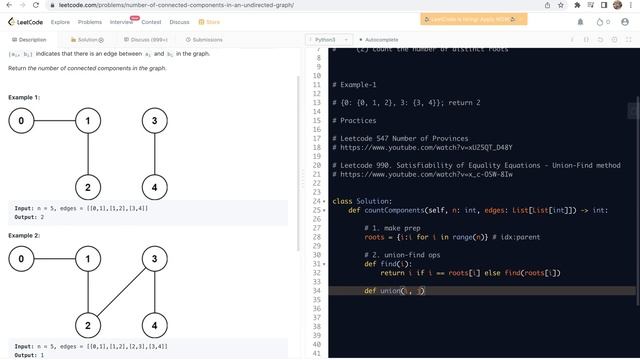Open the media control playlist icon
Viewport: 640px width, 360px height.
(x=591, y=5)
